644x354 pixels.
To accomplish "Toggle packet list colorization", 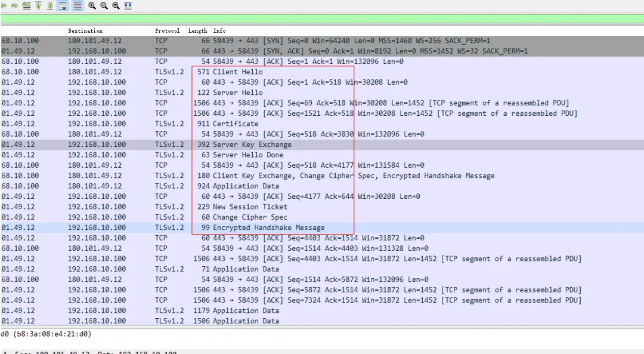I will click(x=77, y=5).
